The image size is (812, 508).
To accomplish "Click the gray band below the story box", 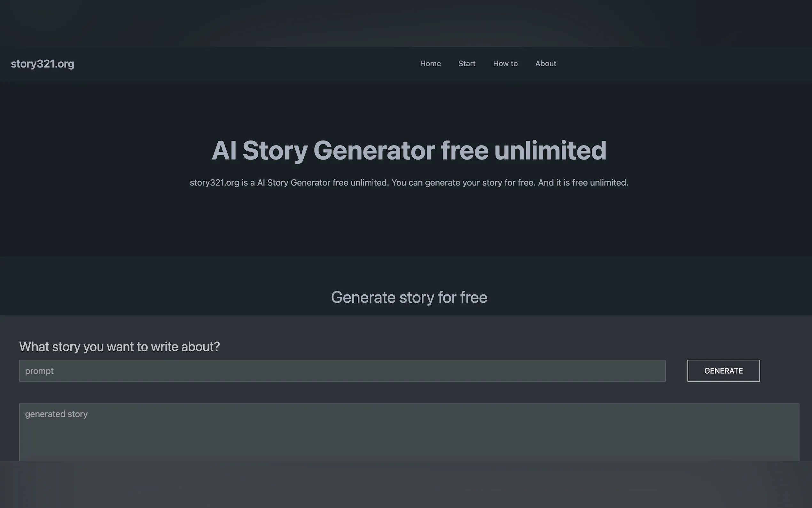I will (406, 484).
